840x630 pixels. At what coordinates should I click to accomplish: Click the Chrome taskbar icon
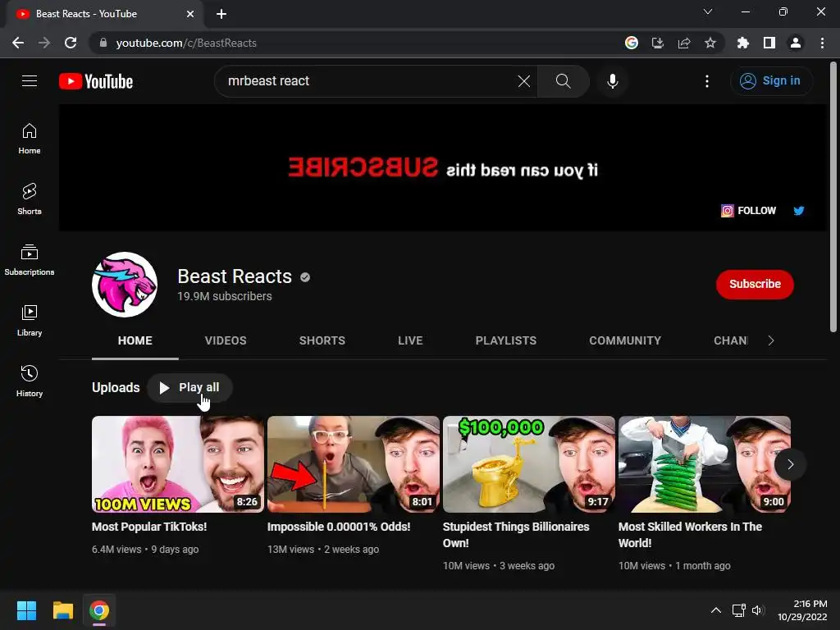point(99,610)
